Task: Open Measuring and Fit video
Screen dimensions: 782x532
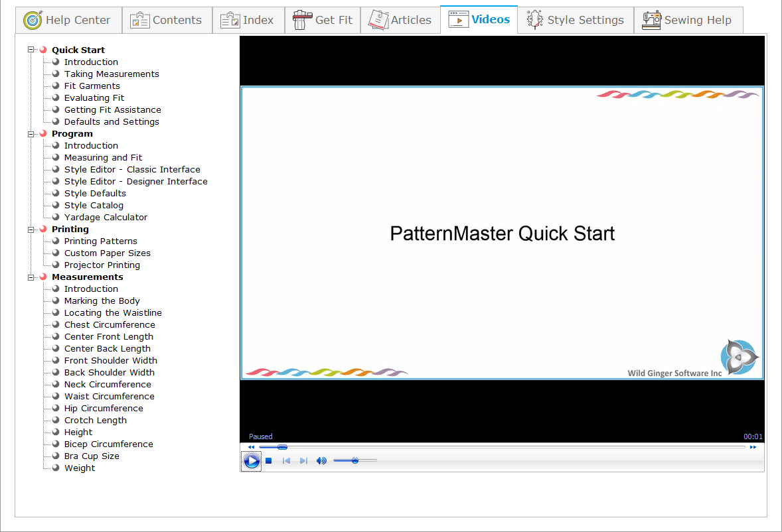Action: (104, 157)
